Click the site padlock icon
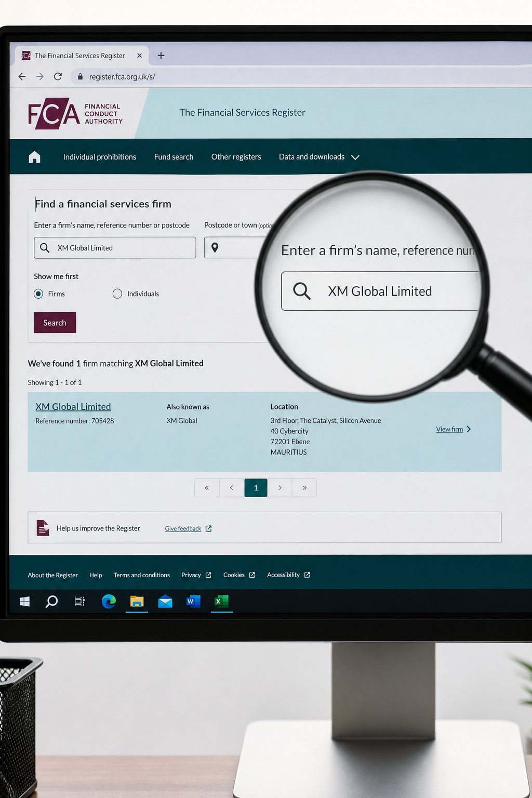 tap(80, 76)
